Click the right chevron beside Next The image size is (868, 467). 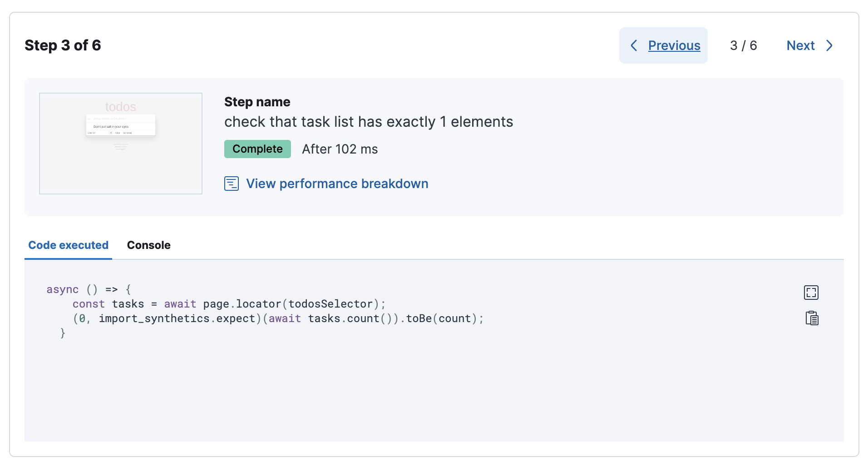830,45
